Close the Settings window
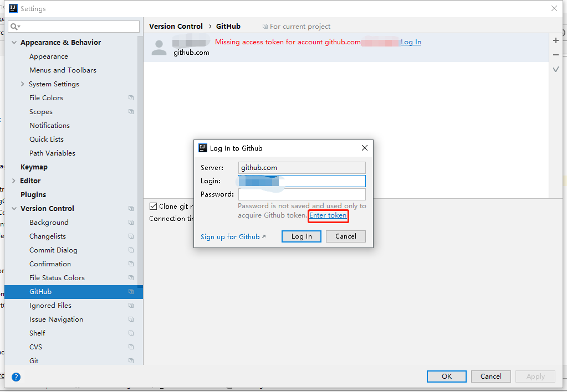 (554, 8)
